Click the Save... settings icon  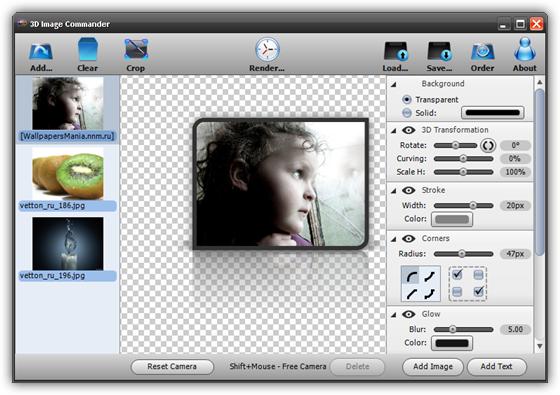[x=439, y=51]
